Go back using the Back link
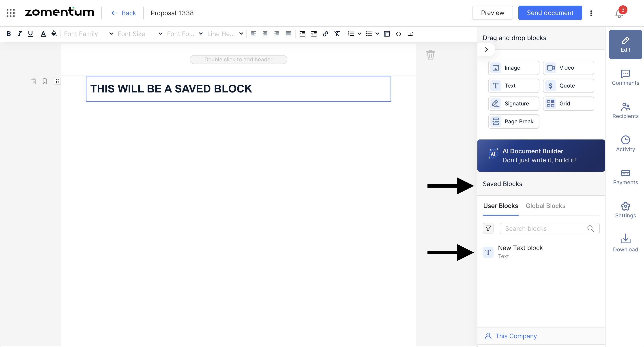644x347 pixels. 124,13
